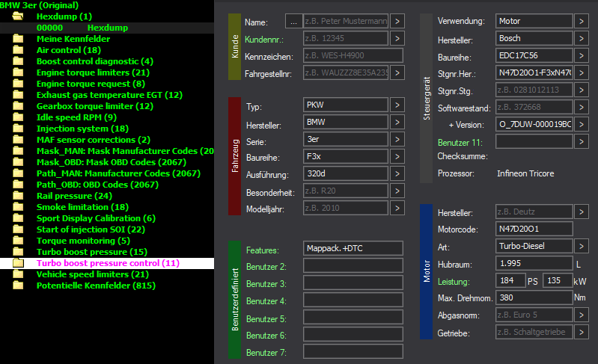Open the arrow next to Baureihe F3x
The width and height of the screenshot is (598, 364).
click(397, 156)
